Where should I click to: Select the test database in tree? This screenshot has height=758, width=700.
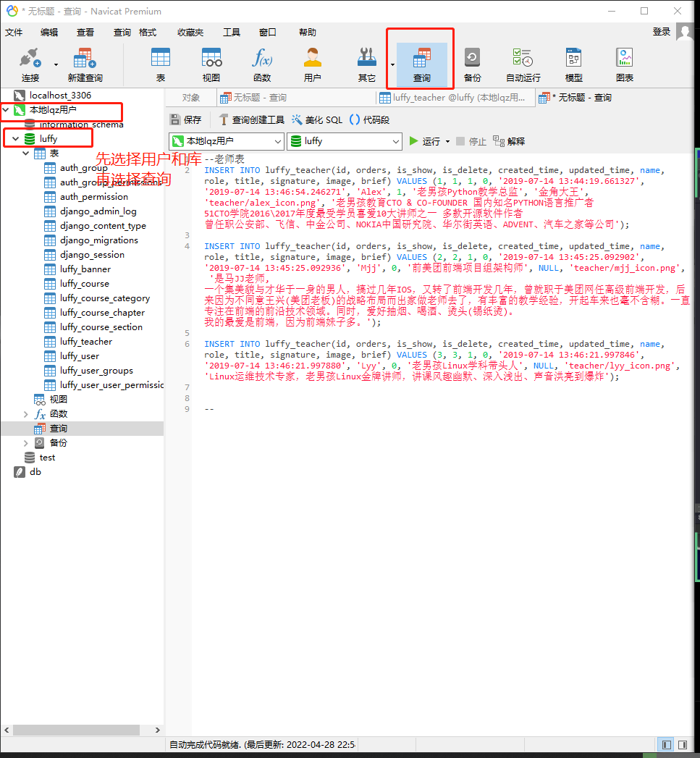tap(47, 458)
